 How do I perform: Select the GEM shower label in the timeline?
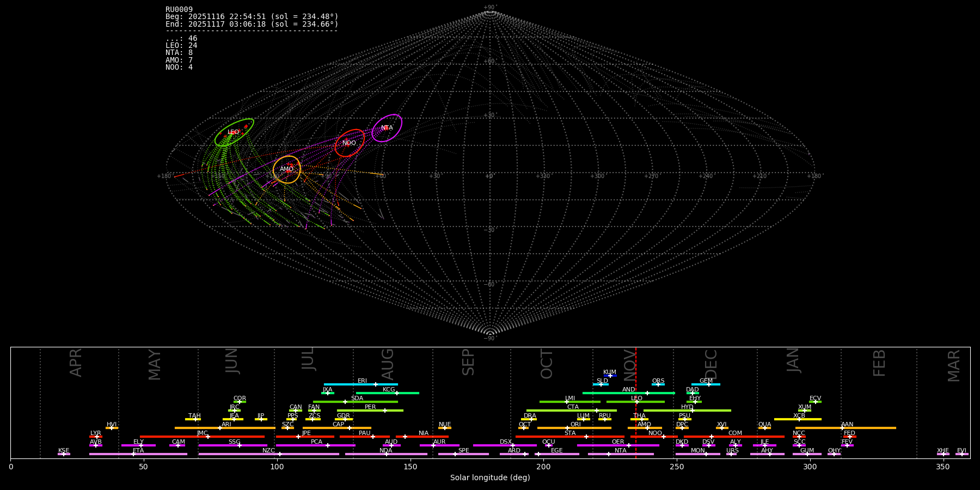(x=706, y=381)
